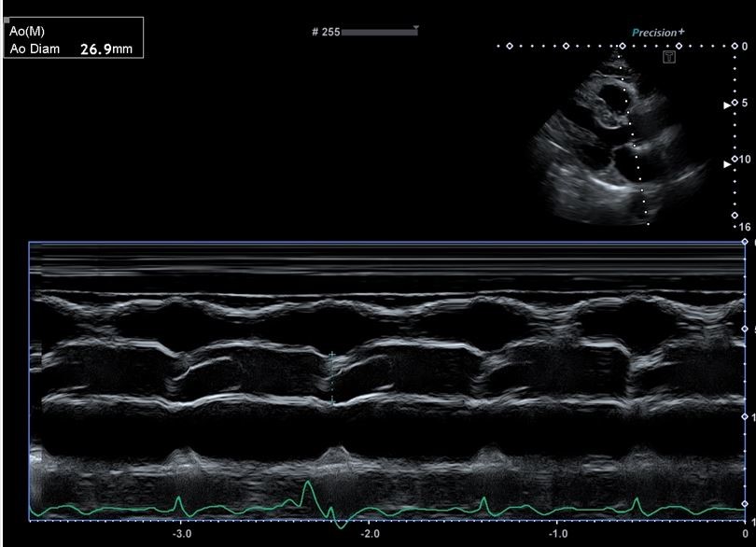Screen dimensions: 756x547
Task: Click the M-mode caliper measurement line
Action: [x=332, y=377]
